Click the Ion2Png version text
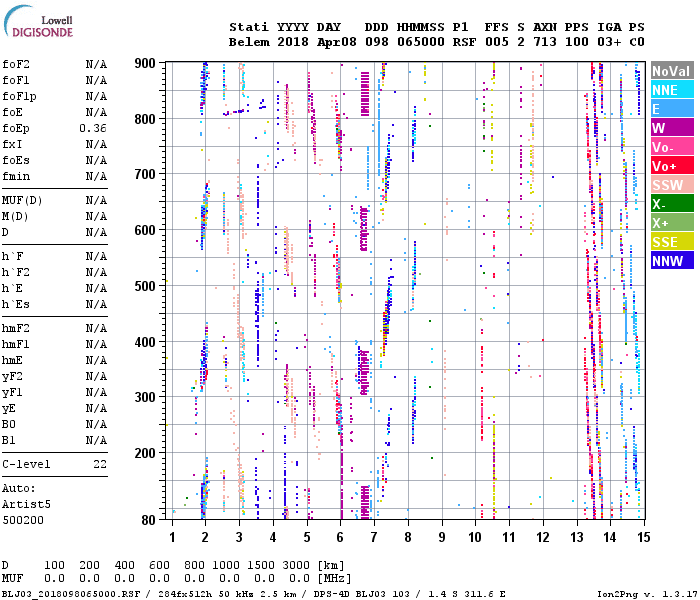This screenshot has height=600, width=700. click(646, 594)
